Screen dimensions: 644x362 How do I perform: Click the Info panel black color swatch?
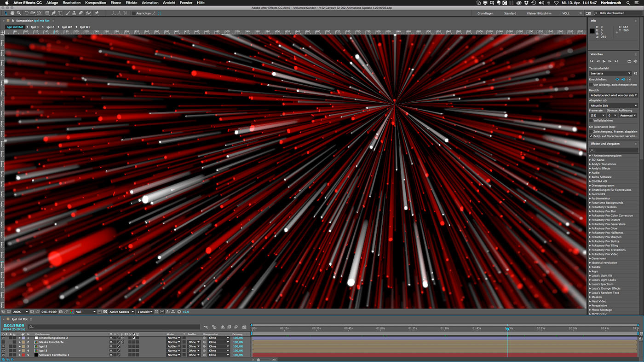[x=592, y=31]
